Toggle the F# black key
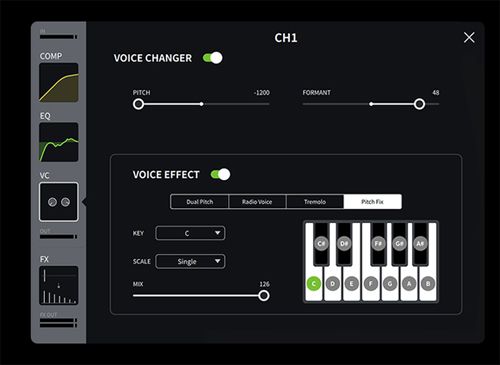The image size is (500, 365). 378,244
